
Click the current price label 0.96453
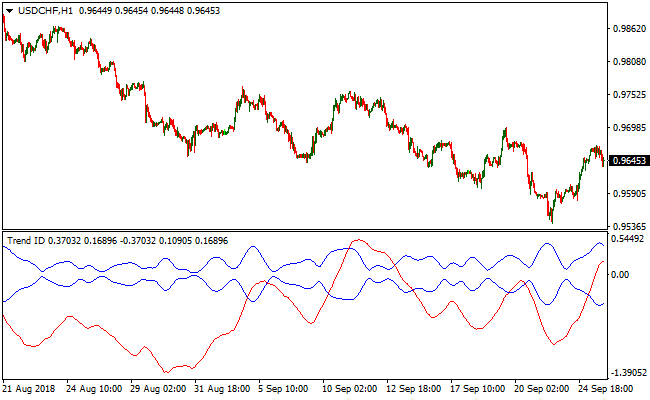tap(629, 160)
